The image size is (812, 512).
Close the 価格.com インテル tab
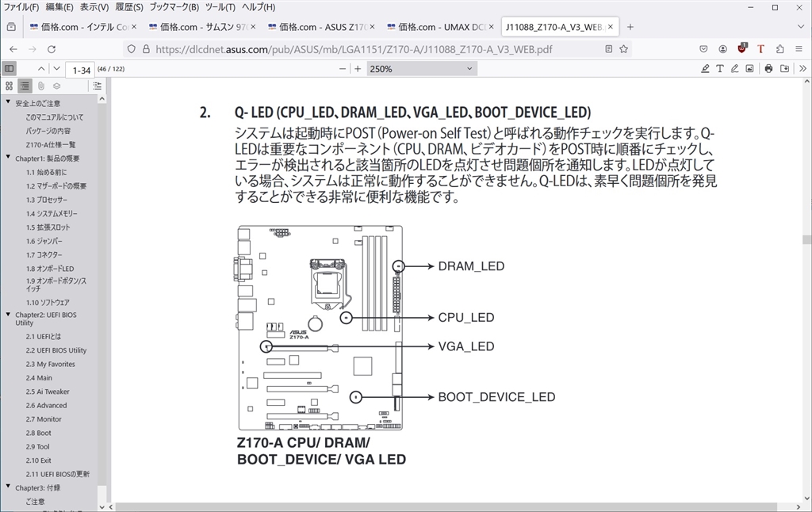tap(134, 26)
